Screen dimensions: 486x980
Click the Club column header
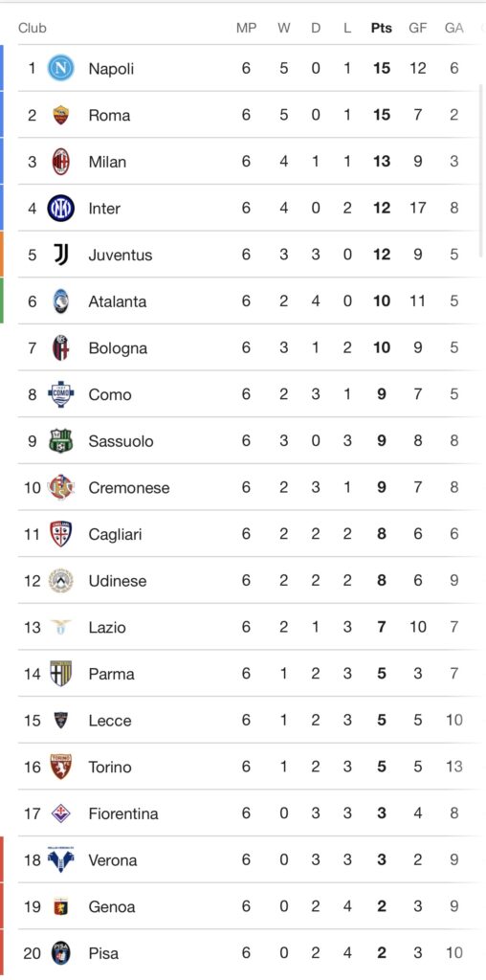click(x=33, y=28)
